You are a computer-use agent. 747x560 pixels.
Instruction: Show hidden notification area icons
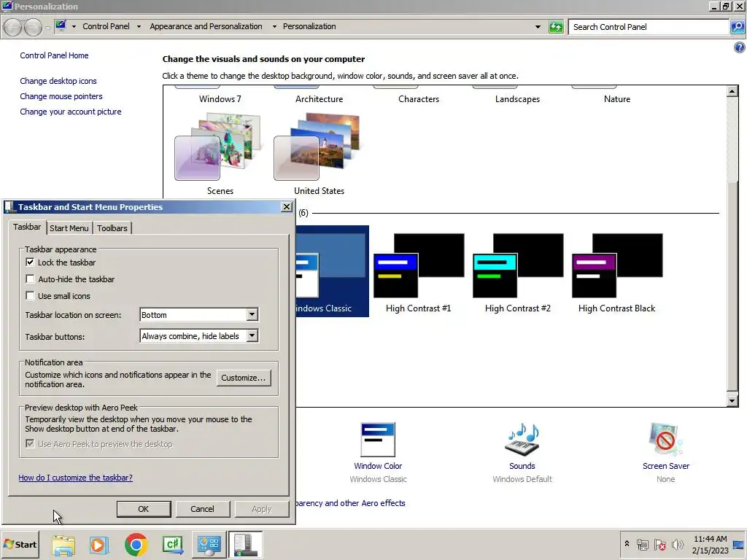click(x=627, y=544)
